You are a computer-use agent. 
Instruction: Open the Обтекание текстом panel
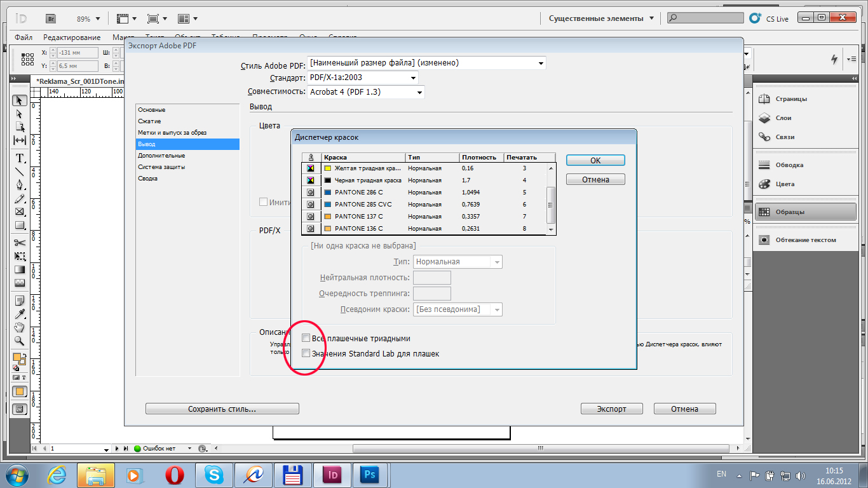click(x=805, y=240)
